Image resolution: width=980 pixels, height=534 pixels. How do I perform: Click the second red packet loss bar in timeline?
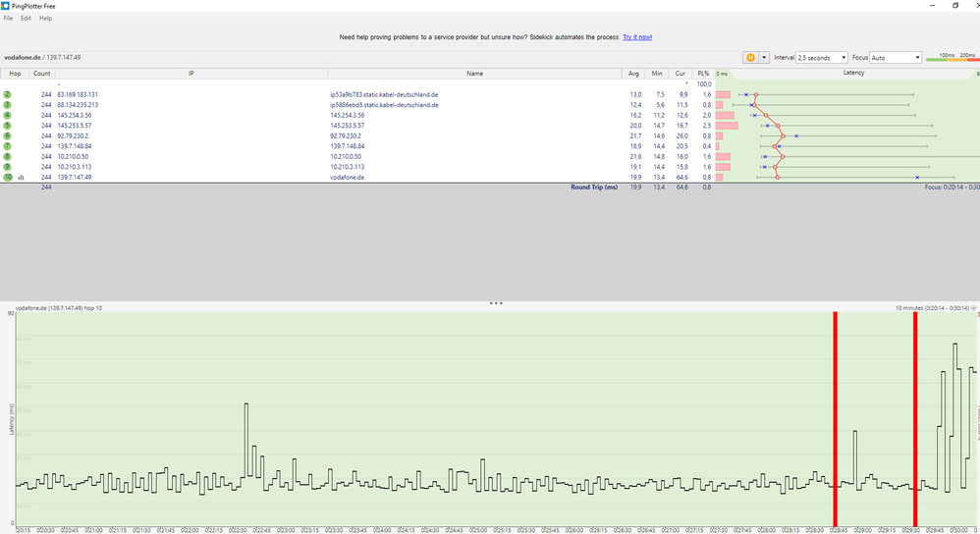point(915,419)
